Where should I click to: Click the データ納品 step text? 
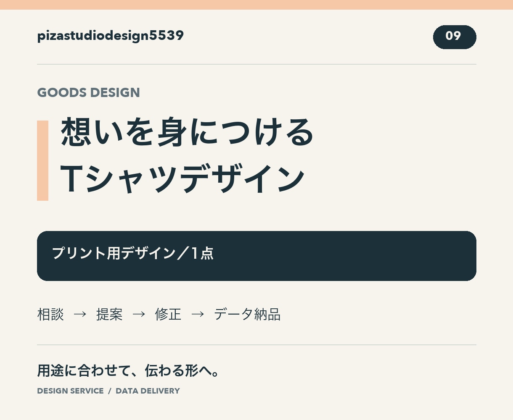tap(247, 314)
